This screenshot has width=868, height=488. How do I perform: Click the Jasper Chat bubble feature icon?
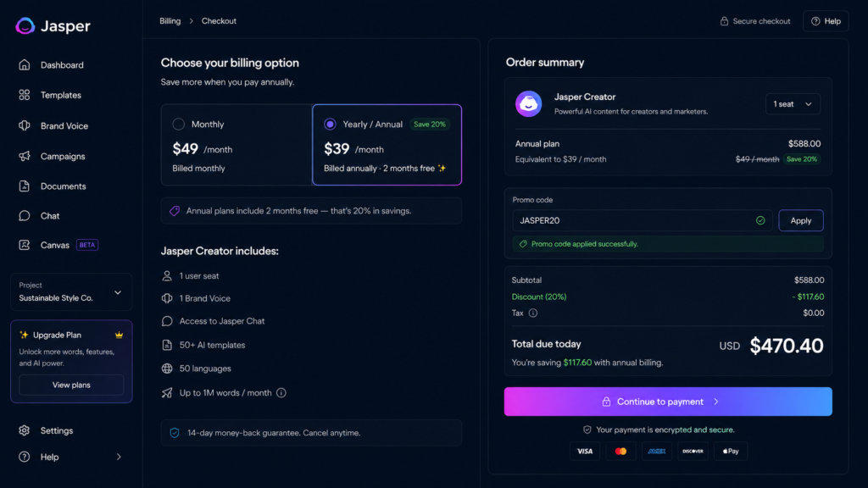[x=167, y=321]
